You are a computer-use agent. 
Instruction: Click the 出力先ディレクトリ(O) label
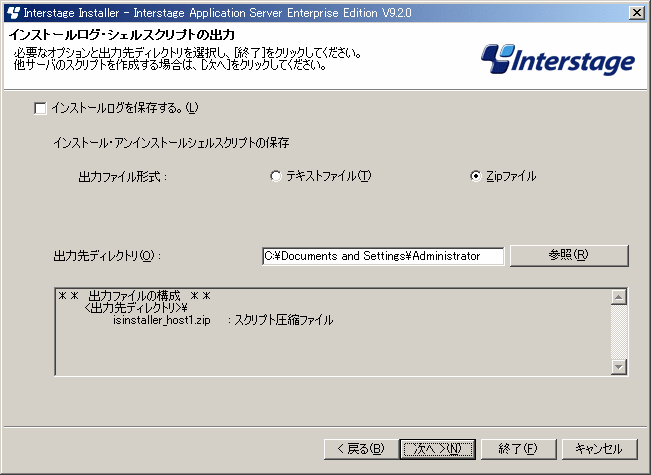[x=107, y=256]
